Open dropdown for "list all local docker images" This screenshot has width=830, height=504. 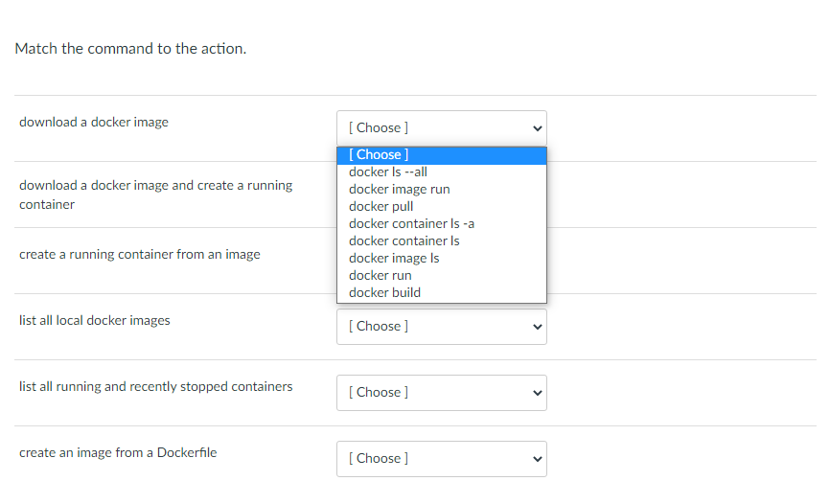click(x=441, y=326)
